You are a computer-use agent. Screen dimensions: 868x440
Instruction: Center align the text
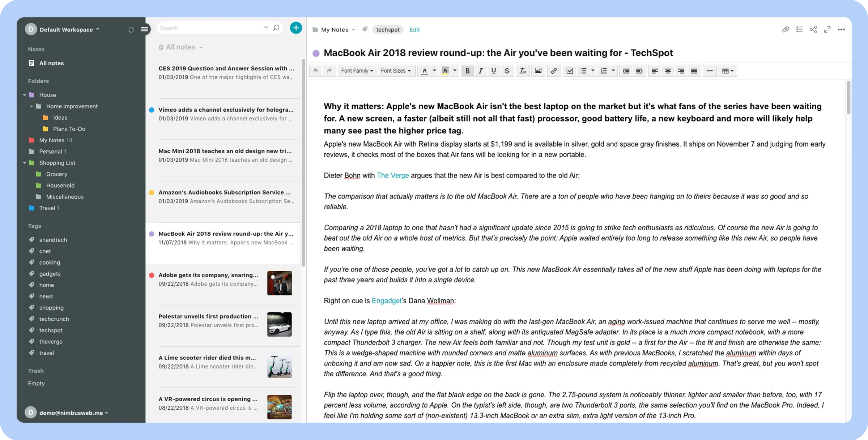click(668, 71)
